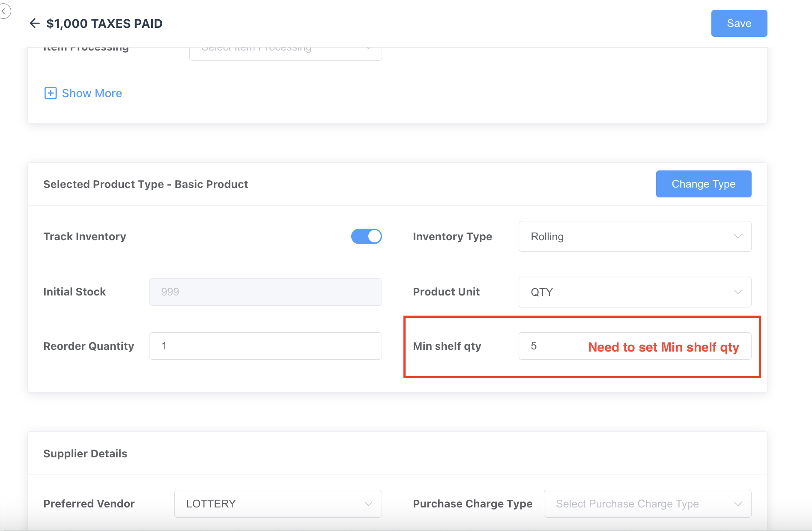Open the Inventory Type dropdown
This screenshot has width=812, height=531.
coord(634,236)
